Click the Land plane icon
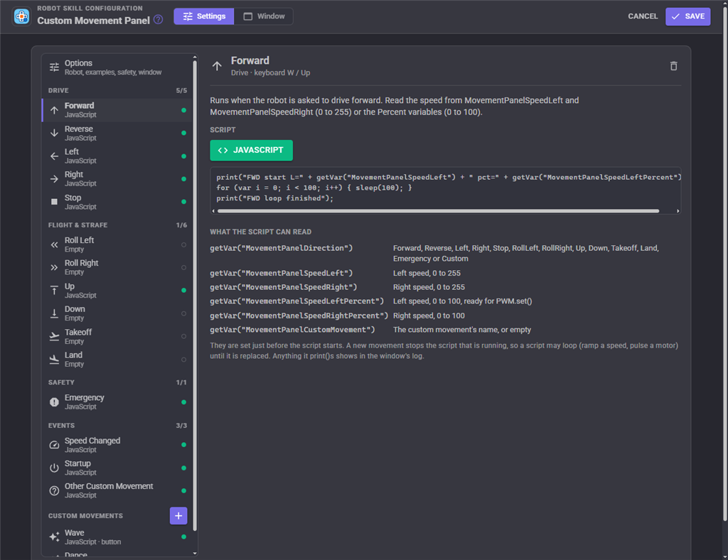This screenshot has width=728, height=560. tap(54, 359)
